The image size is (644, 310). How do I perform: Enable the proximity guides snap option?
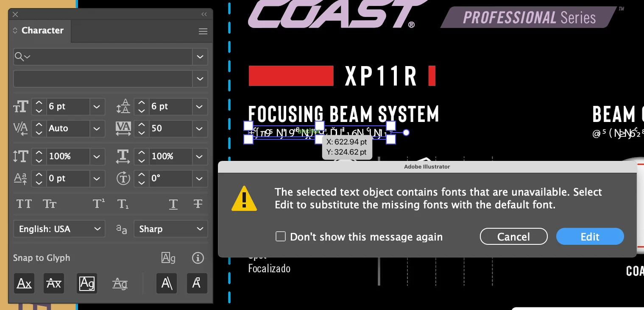click(120, 283)
